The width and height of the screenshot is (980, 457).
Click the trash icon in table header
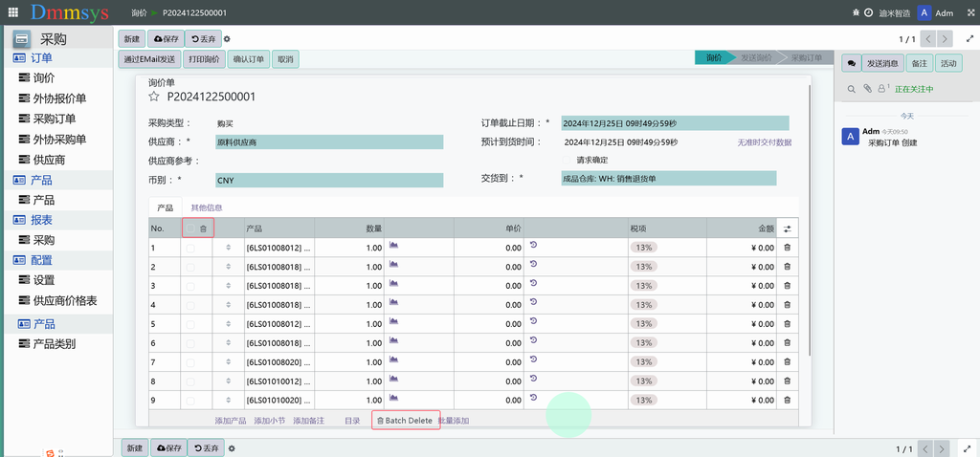203,229
